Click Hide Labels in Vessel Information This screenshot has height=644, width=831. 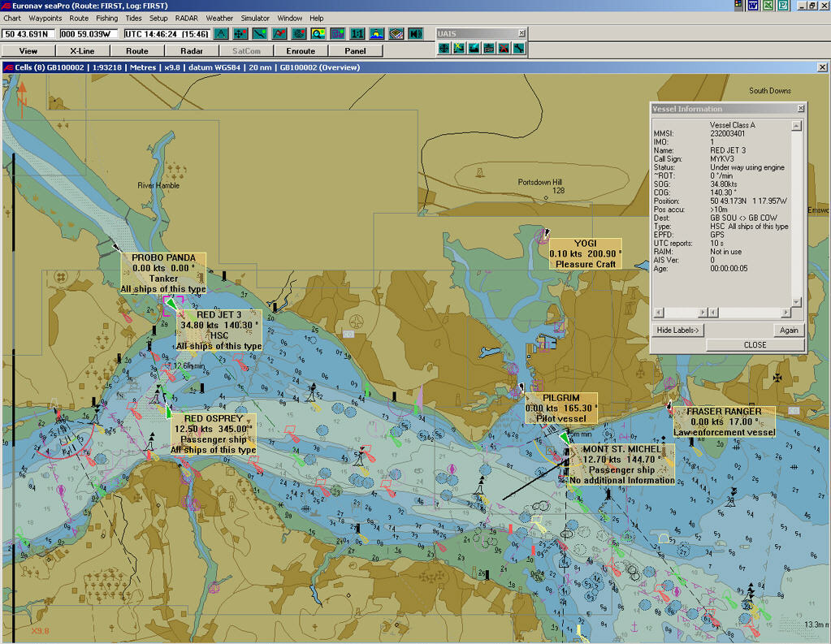click(677, 331)
